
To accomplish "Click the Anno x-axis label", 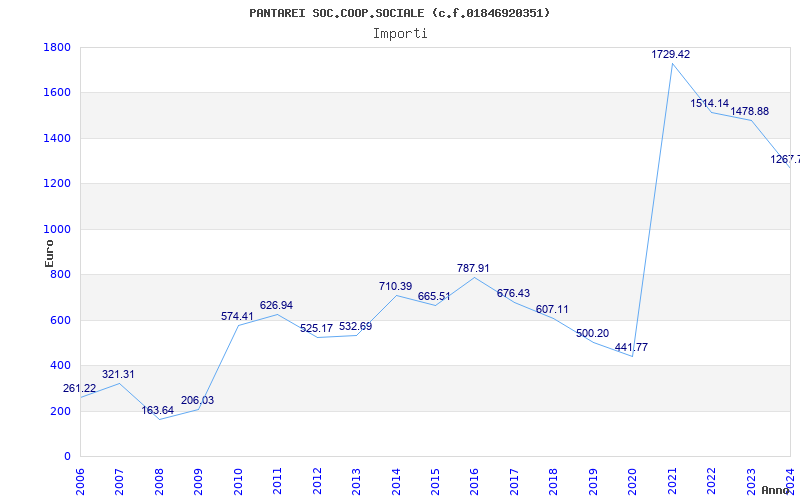I will coord(776,490).
